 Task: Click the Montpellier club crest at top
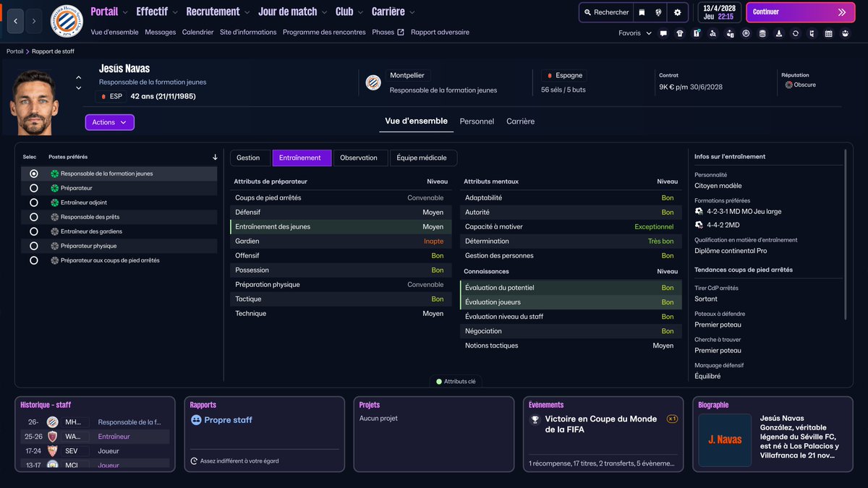[x=66, y=22]
